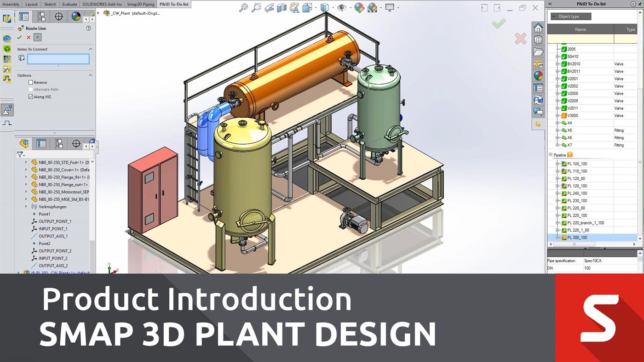Activate the Section View tool
The width and height of the screenshot is (644, 362).
[281, 8]
